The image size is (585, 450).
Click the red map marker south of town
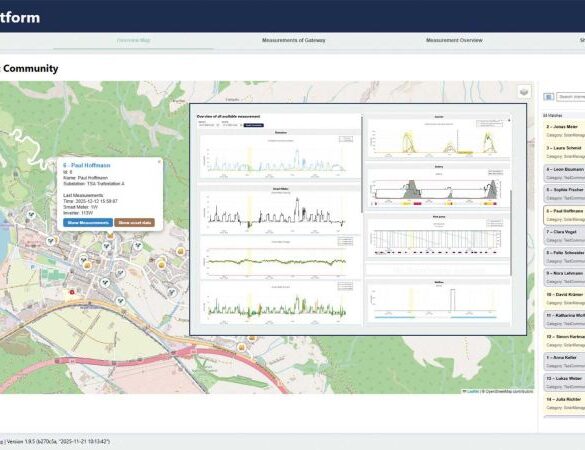point(72,292)
